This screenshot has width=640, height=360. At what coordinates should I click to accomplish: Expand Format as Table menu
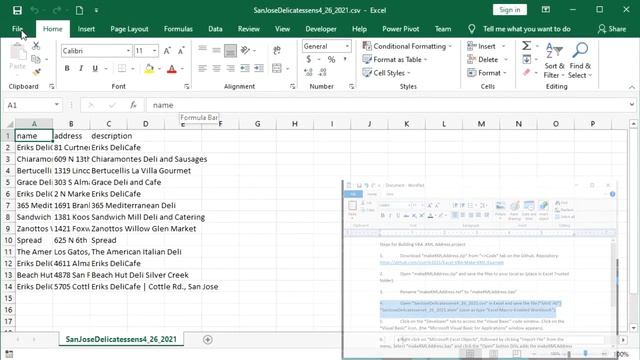tap(395, 59)
